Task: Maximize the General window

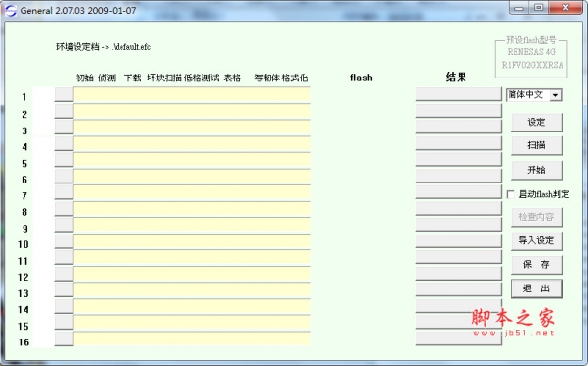Action: coord(538,8)
